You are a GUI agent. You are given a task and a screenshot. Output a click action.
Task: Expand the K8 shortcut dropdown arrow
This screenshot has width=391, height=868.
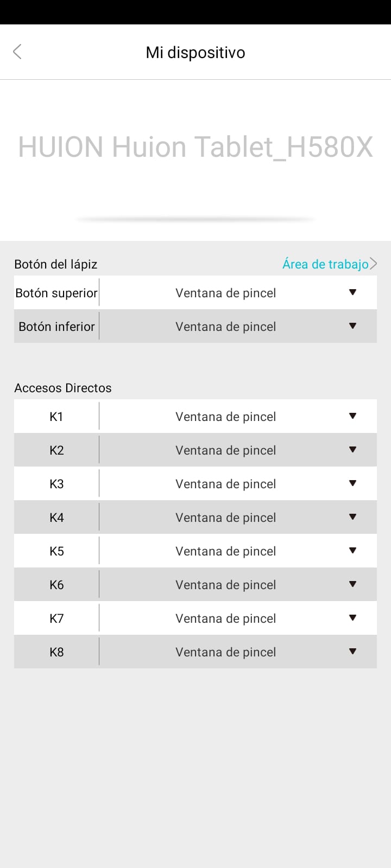click(352, 652)
